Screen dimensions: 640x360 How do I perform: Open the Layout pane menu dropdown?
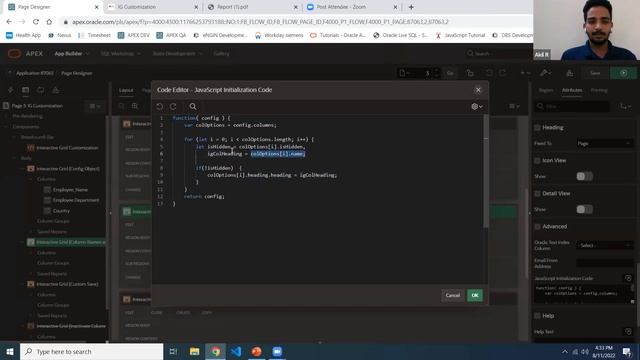point(514,106)
